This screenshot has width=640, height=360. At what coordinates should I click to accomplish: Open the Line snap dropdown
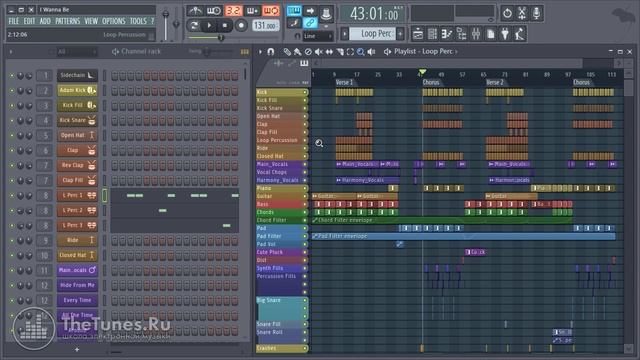(x=318, y=36)
